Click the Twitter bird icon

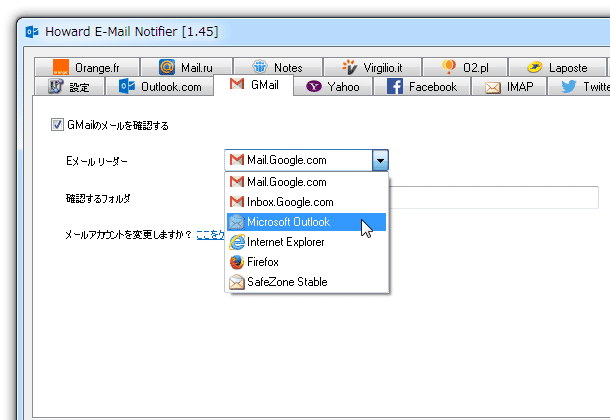pyautogui.click(x=568, y=86)
